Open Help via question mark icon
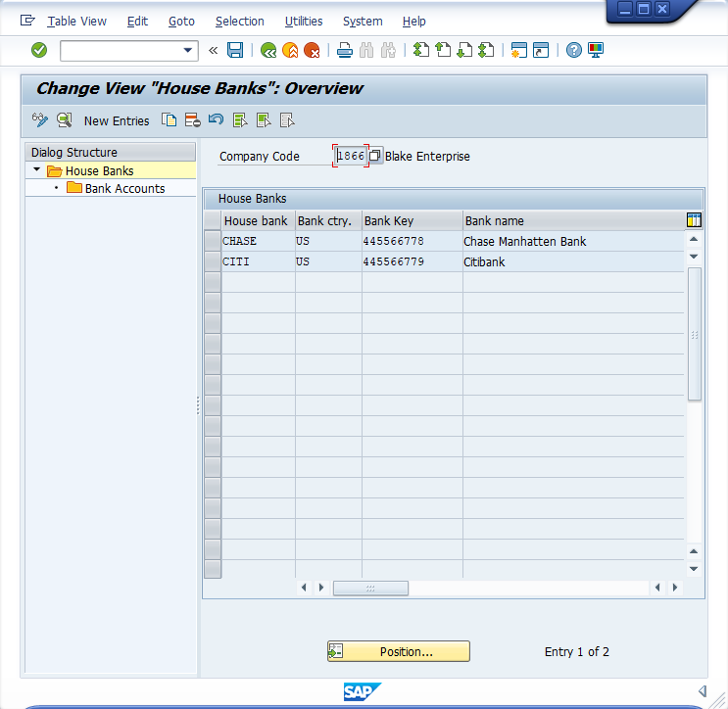Viewport: 728px width, 709px height. coord(574,50)
